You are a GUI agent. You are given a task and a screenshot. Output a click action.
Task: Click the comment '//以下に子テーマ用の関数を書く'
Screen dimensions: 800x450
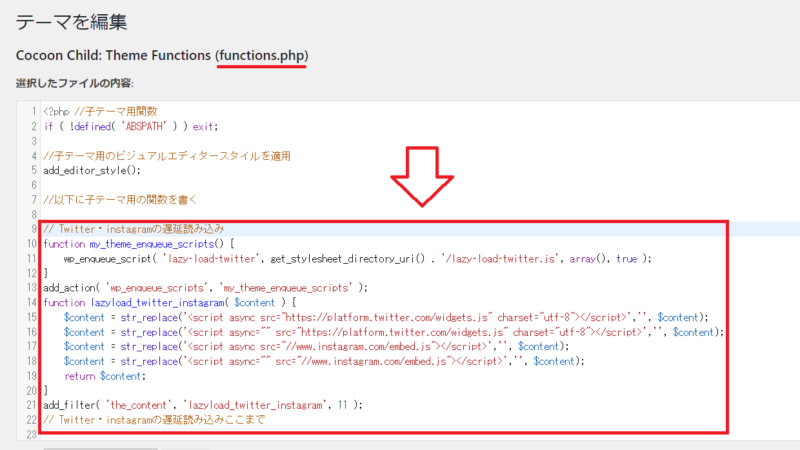coord(120,199)
